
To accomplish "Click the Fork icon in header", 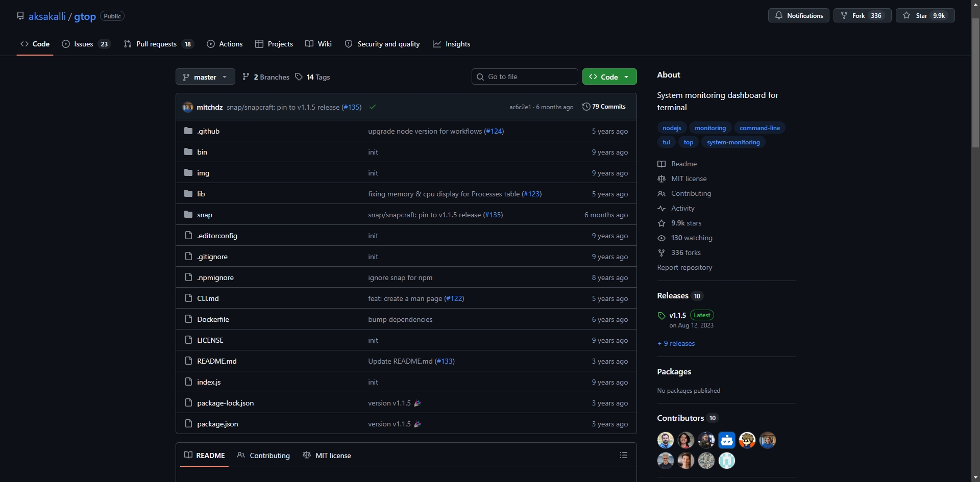I will 844,16.
